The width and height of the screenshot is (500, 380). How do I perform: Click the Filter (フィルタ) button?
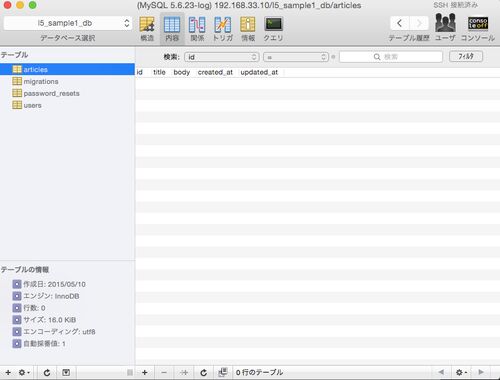[466, 56]
